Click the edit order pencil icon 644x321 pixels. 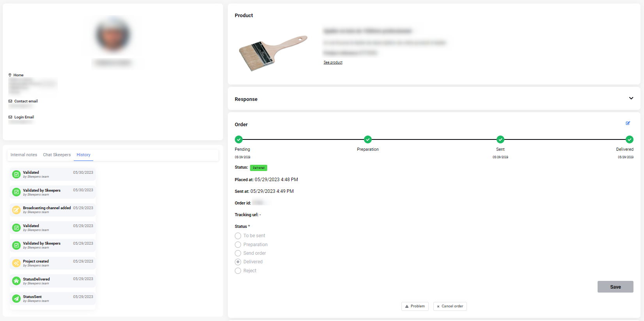point(628,123)
